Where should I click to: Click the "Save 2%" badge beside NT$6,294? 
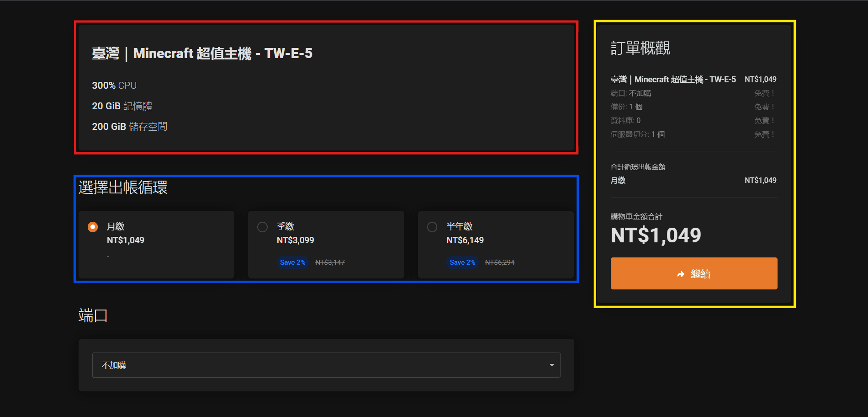(x=462, y=262)
